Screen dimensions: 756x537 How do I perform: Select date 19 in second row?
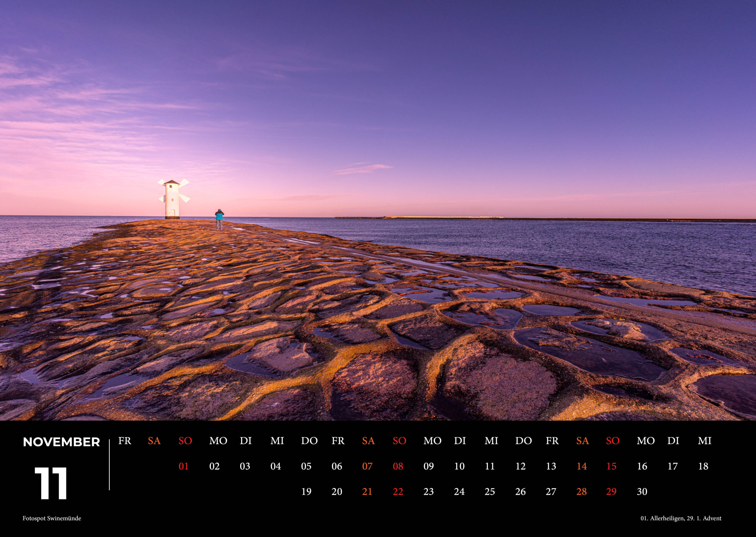306,492
